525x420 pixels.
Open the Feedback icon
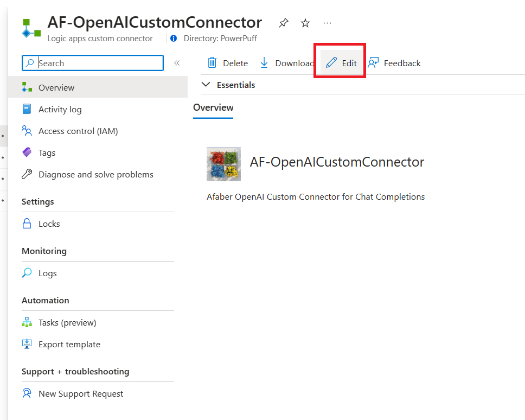click(373, 63)
